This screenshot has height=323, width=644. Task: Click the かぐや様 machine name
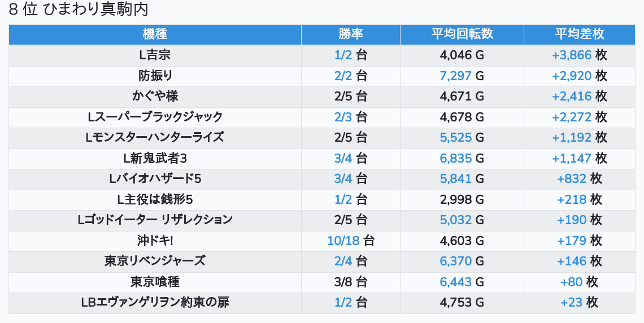pos(155,96)
